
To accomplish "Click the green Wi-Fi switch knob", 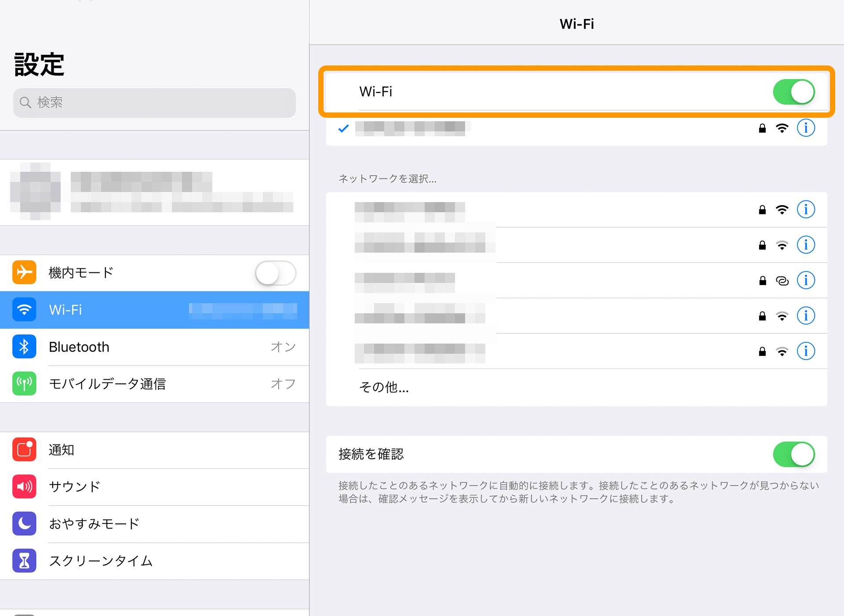I will (x=803, y=92).
